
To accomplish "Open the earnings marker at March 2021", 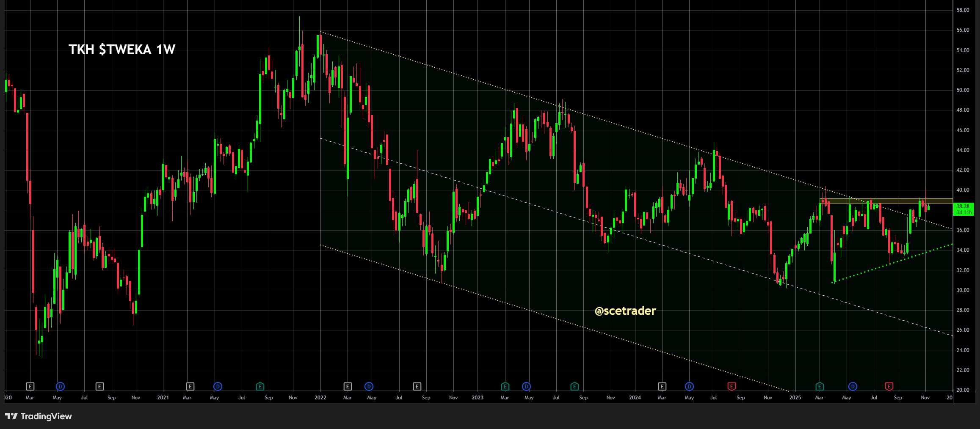I will tap(190, 386).
